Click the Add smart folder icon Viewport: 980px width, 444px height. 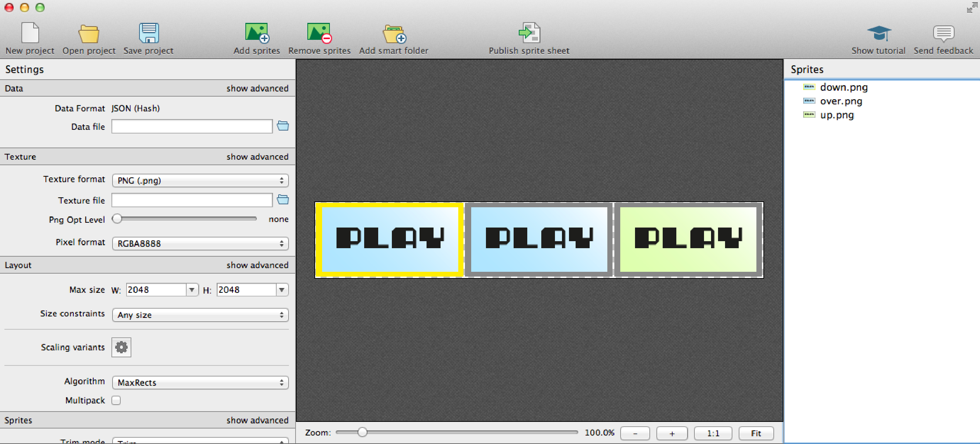(x=394, y=33)
